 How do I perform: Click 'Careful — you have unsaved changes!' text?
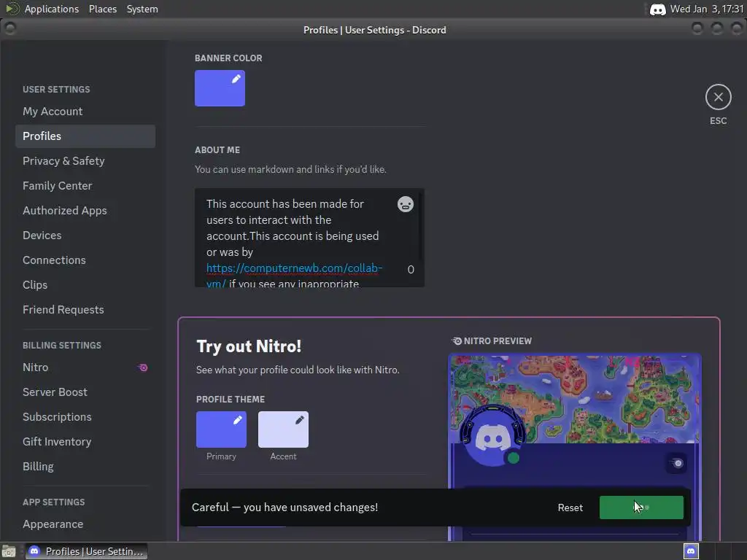pos(285,507)
